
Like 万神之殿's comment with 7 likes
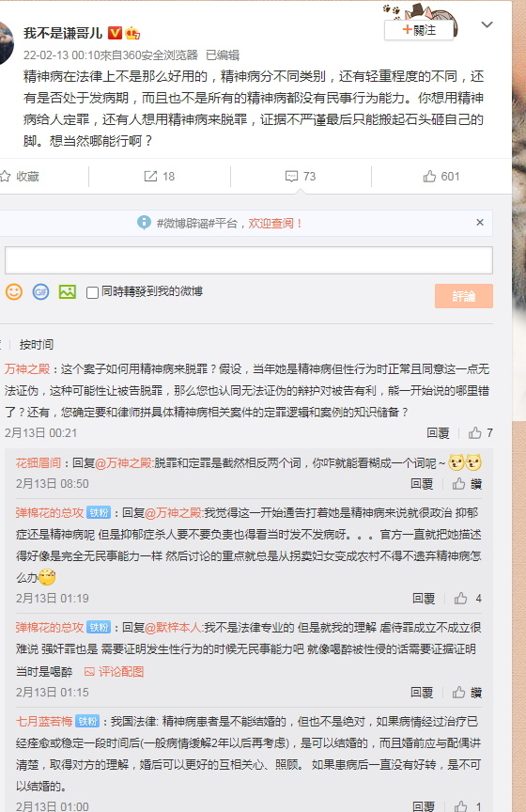474,433
